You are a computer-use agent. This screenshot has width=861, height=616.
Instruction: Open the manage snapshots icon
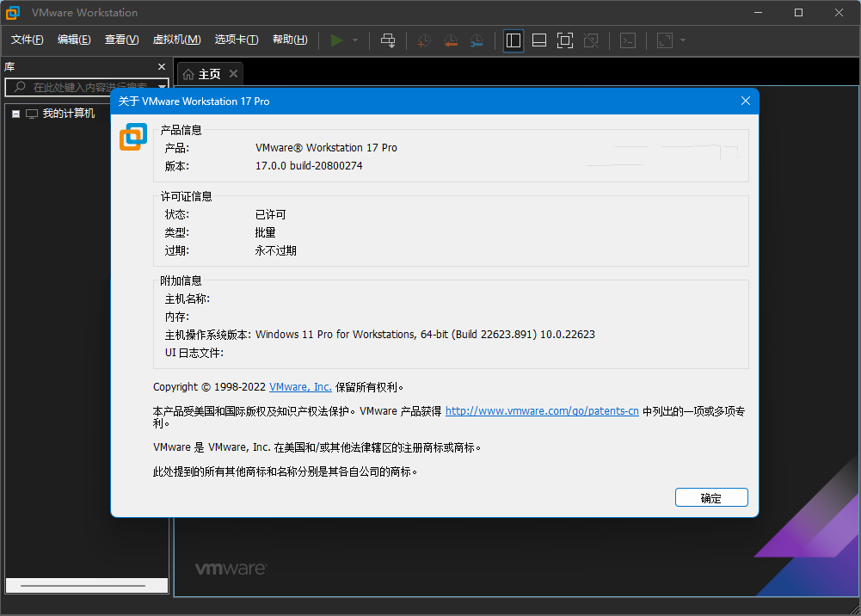tap(477, 40)
